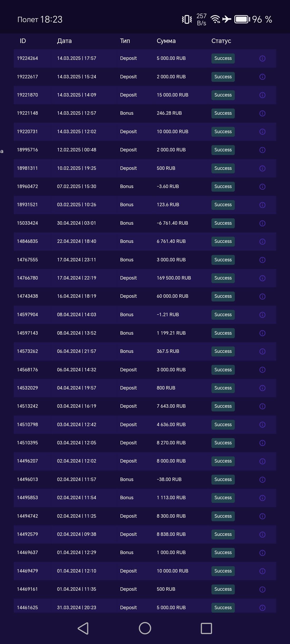Select the Статус column header

[221, 41]
